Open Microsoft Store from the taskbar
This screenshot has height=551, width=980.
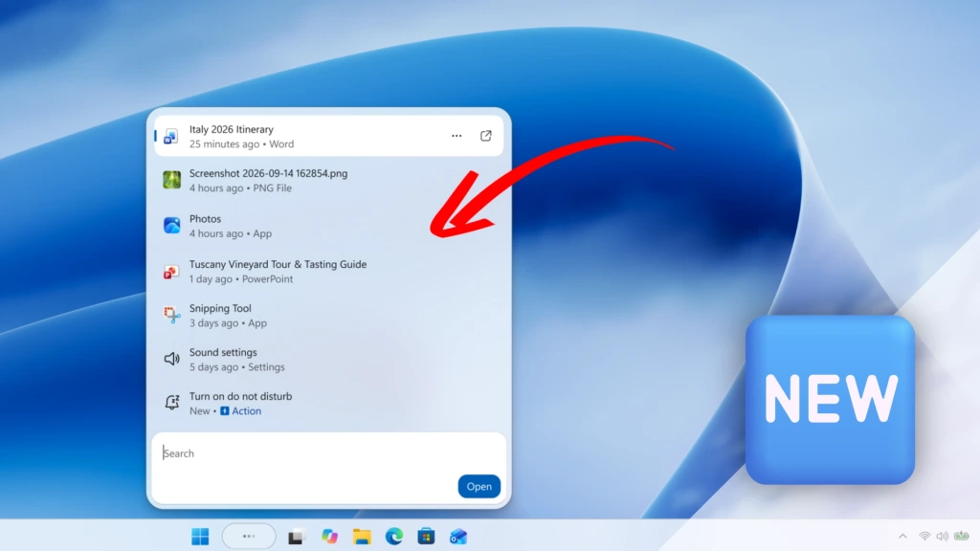426,537
